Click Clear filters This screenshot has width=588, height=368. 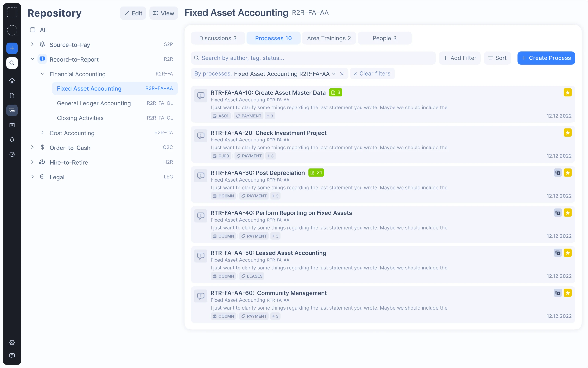tap(372, 73)
